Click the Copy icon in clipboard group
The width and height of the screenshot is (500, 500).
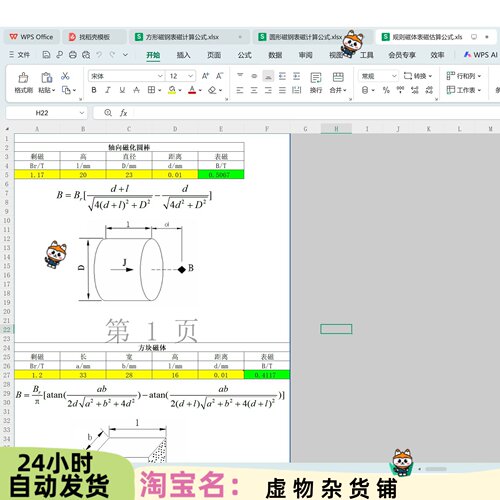coord(66,90)
